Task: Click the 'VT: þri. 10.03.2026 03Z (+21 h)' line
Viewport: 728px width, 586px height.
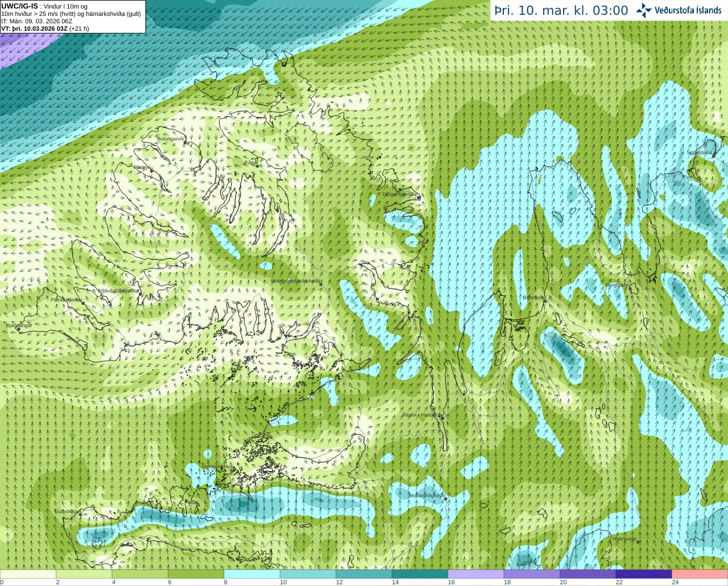Action: coord(45,28)
